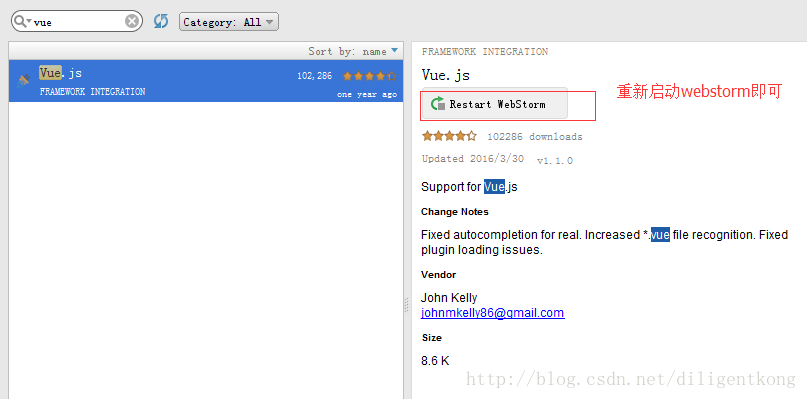Click the 102,286 count in list row

point(314,76)
